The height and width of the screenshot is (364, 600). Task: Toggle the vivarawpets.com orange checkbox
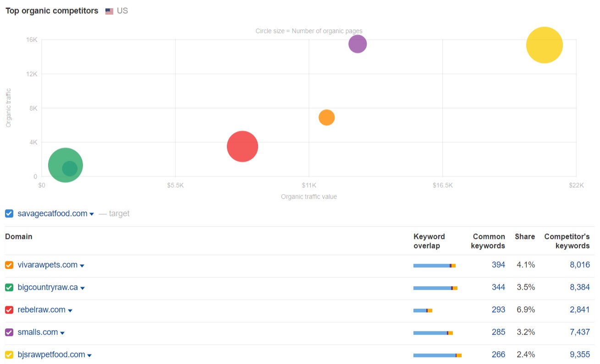coord(9,265)
